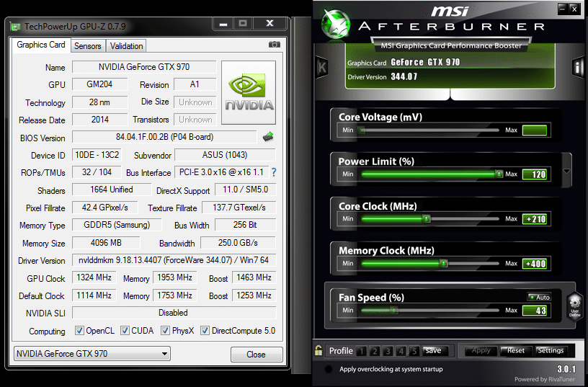Click the Default Clock 1114 MHz field
Viewport: 588px width, 387px height.
pyautogui.click(x=94, y=295)
